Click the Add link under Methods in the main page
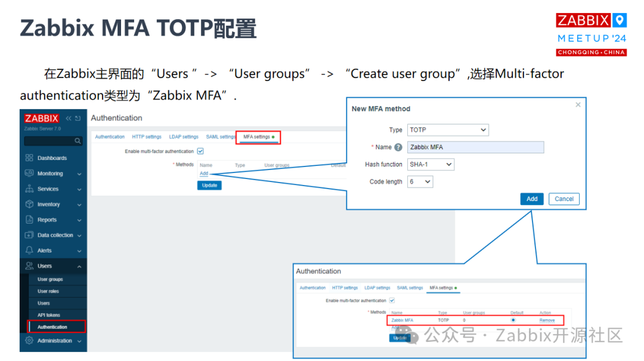Image resolution: width=644 pixels, height=361 pixels. (204, 173)
